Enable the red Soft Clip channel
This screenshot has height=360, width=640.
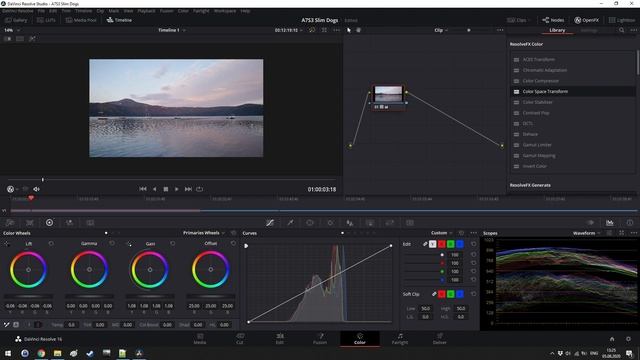coord(442,294)
